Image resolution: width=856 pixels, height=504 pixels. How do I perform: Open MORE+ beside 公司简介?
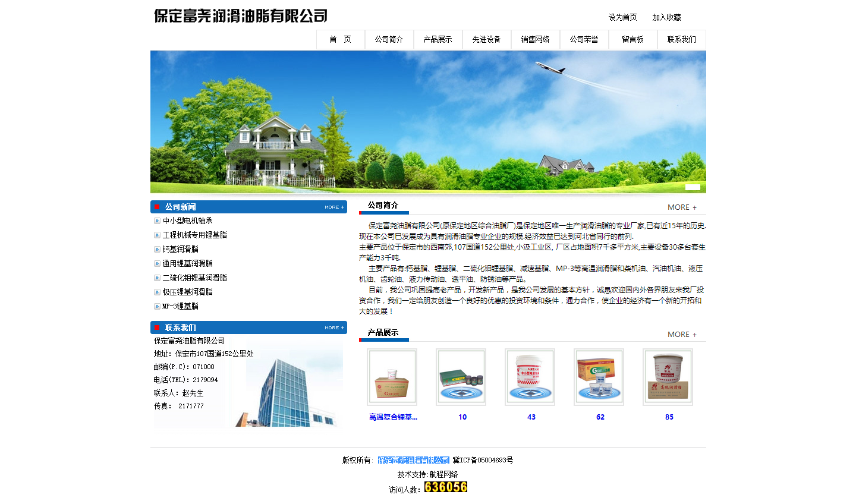point(681,207)
